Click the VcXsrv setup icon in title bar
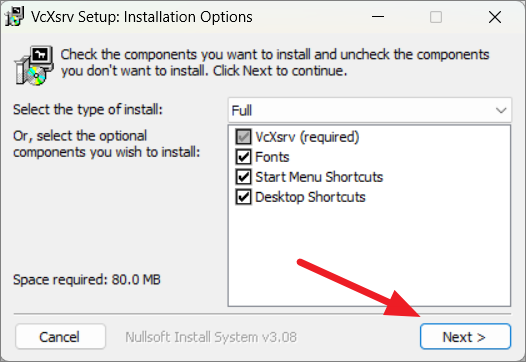Image resolution: width=526 pixels, height=362 pixels. pyautogui.click(x=14, y=16)
